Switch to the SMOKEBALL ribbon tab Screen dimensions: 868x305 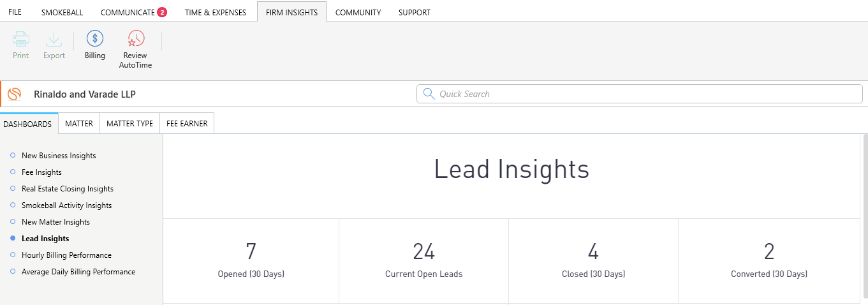pos(62,12)
